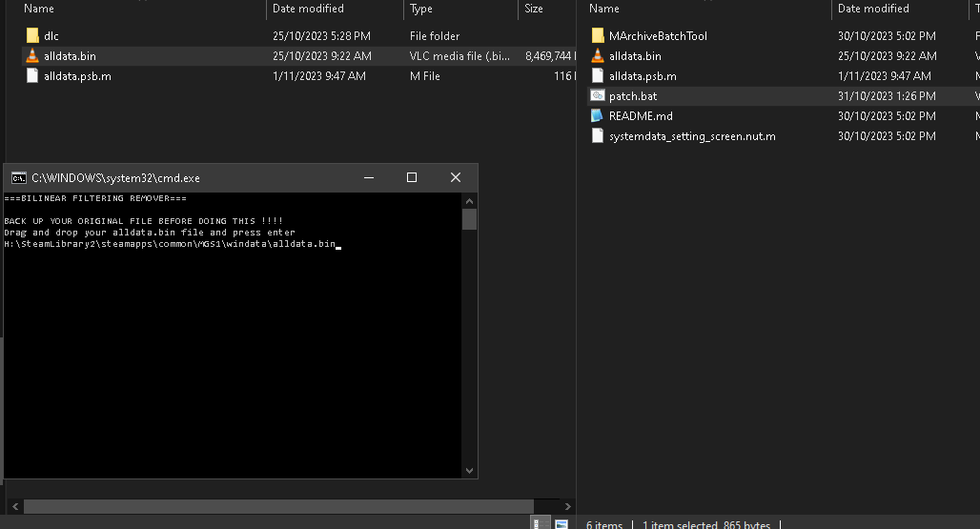The width and height of the screenshot is (980, 529).
Task: Click the VLC media file type cell
Action: pos(459,55)
